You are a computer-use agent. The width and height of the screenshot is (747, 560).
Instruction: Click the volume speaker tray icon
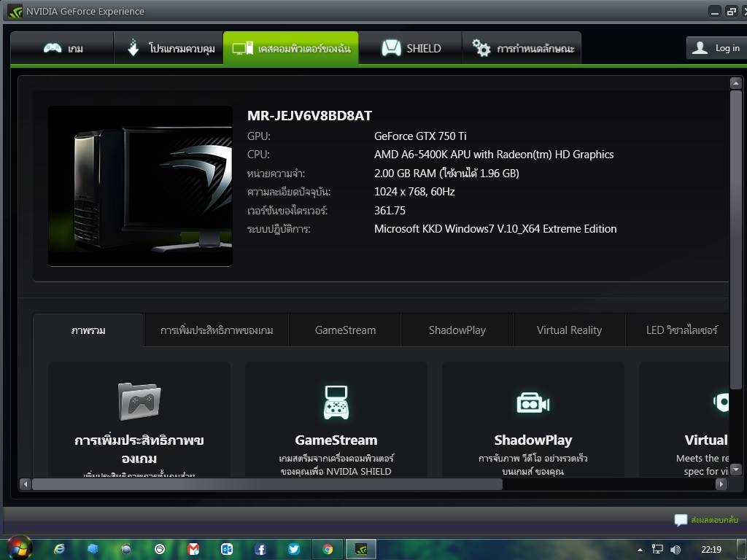[675, 550]
